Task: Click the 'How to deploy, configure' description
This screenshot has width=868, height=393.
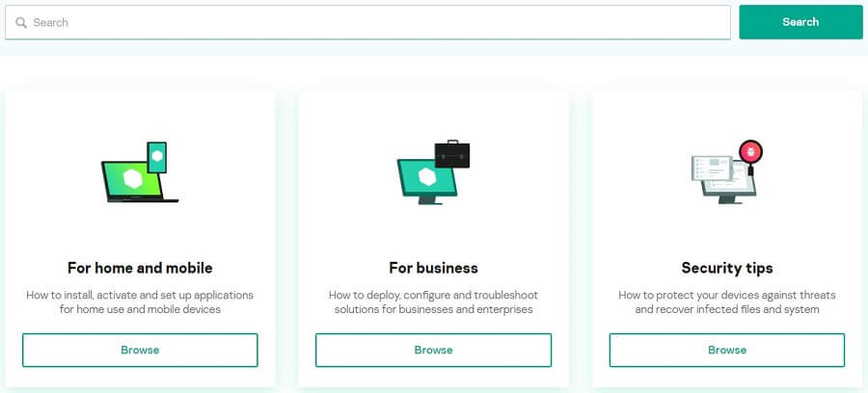Action: click(x=433, y=301)
